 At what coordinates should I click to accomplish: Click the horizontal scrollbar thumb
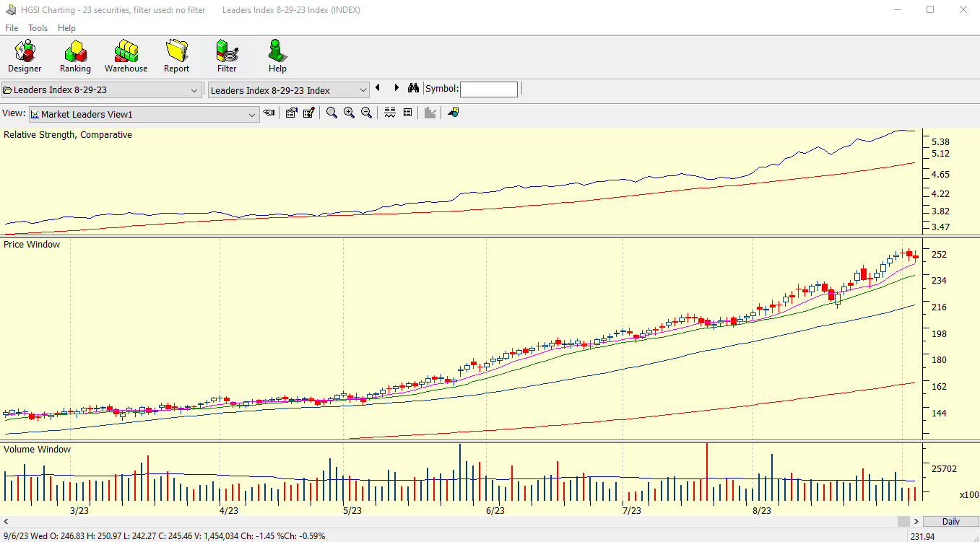click(904, 521)
